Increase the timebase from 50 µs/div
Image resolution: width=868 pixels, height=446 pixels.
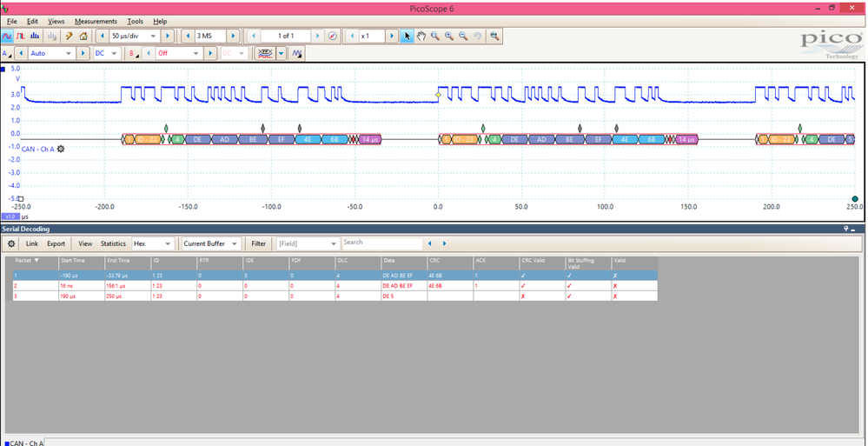(x=169, y=36)
